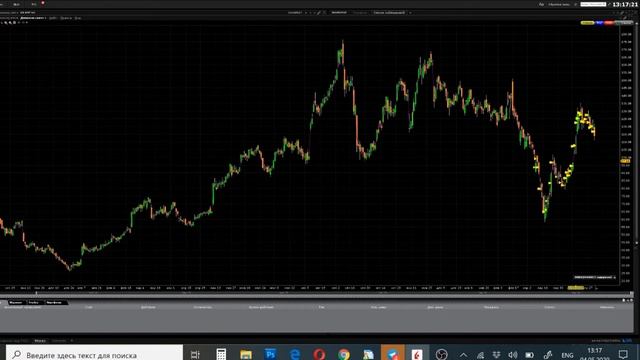This screenshot has height=360, width=640.
Task: Click the yellow button above price axis
Action: coord(587,23)
